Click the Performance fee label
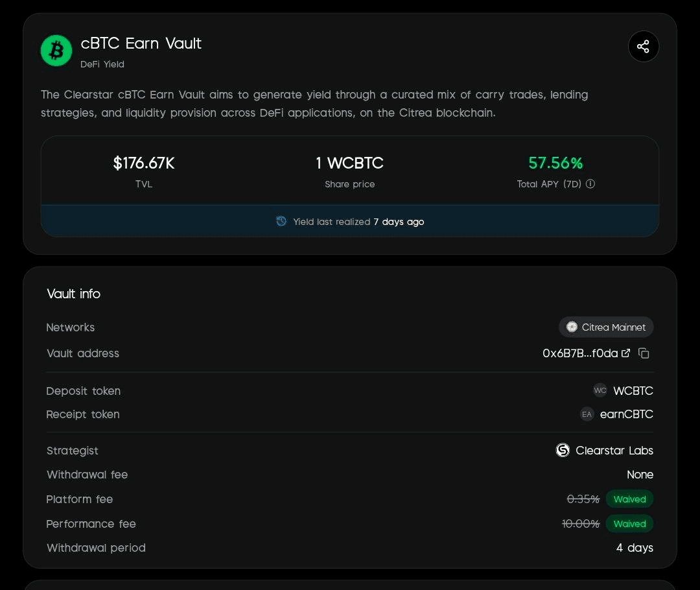Image resolution: width=700 pixels, height=590 pixels. [x=91, y=523]
